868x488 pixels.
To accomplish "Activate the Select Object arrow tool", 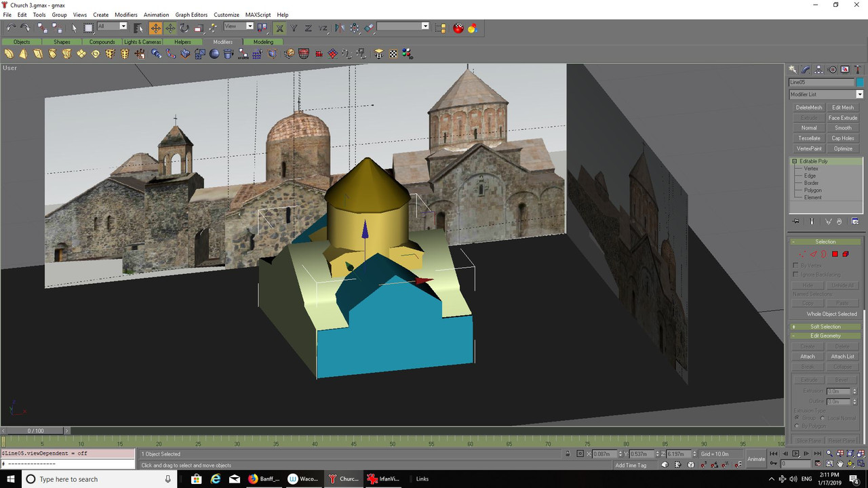I will click(x=75, y=28).
